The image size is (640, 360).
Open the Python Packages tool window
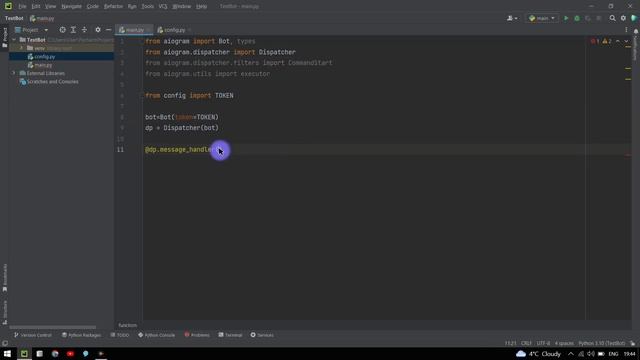click(x=81, y=335)
